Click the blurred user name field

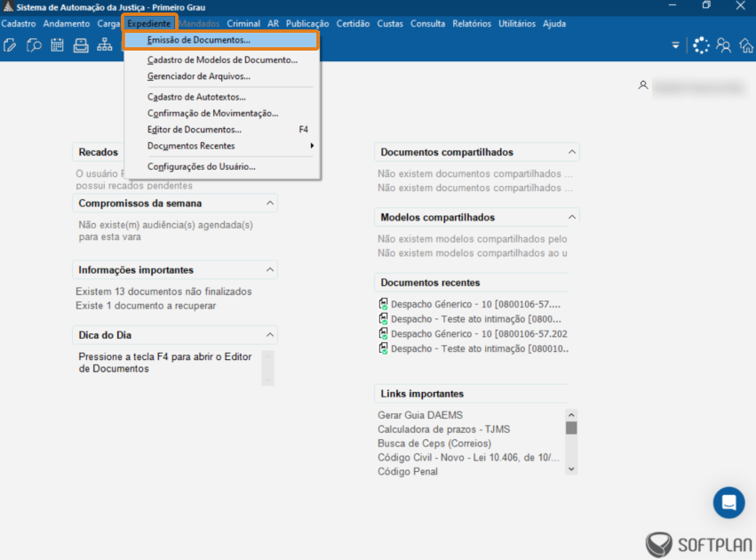coord(698,87)
